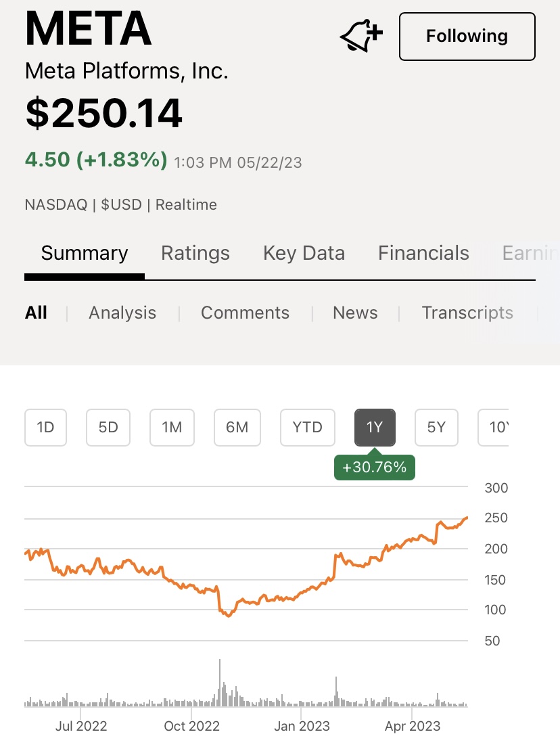The image size is (560, 751).
Task: Click the tall volume bar near Oct 2022
Action: pyautogui.click(x=220, y=683)
